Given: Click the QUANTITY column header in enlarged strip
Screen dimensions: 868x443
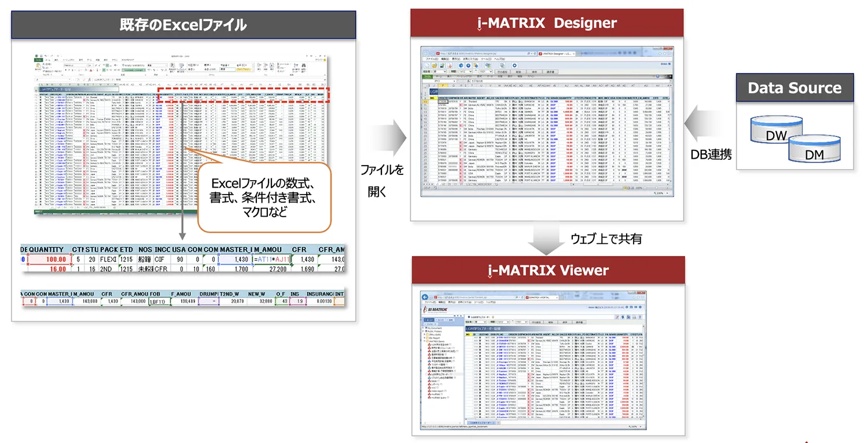Looking at the screenshot, I should [x=50, y=250].
